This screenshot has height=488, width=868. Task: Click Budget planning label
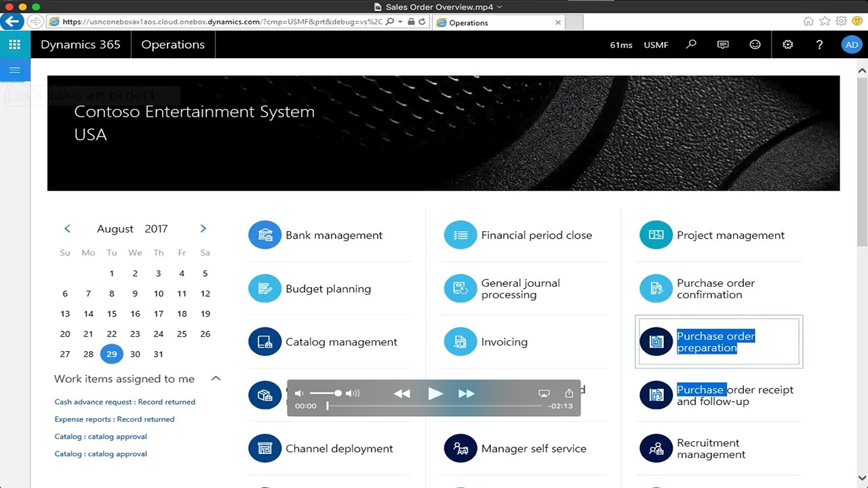[x=328, y=289]
